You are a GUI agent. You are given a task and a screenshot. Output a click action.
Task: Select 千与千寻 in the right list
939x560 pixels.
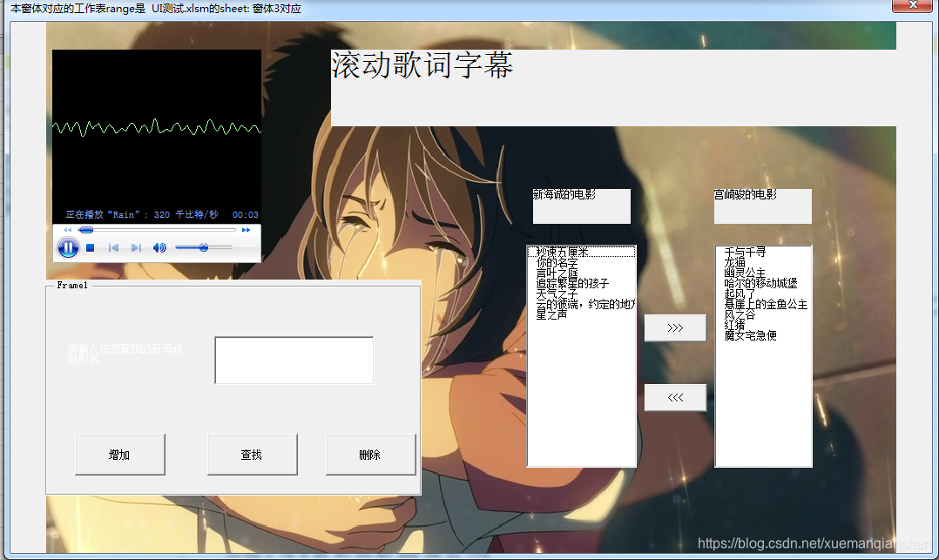pos(764,252)
